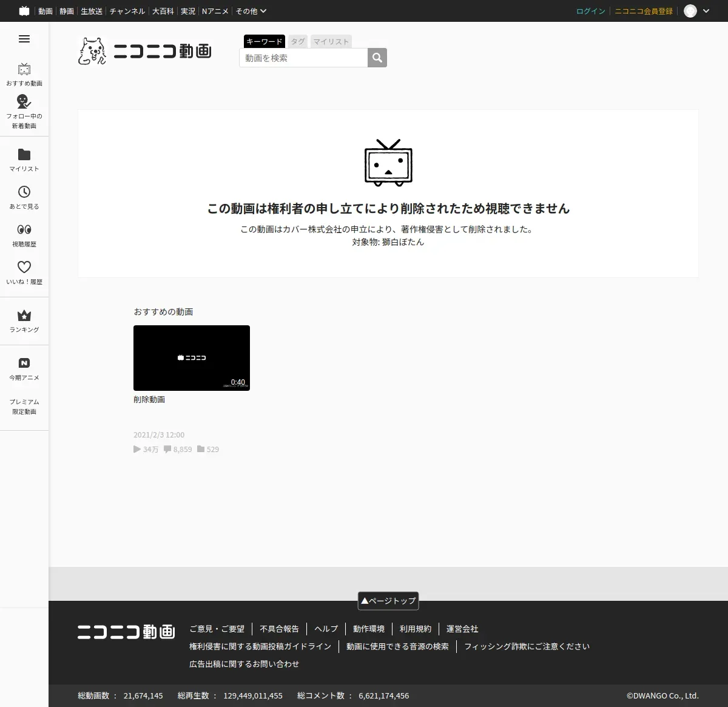Open the ヘルプ footer link
This screenshot has height=707, width=728.
coord(326,629)
